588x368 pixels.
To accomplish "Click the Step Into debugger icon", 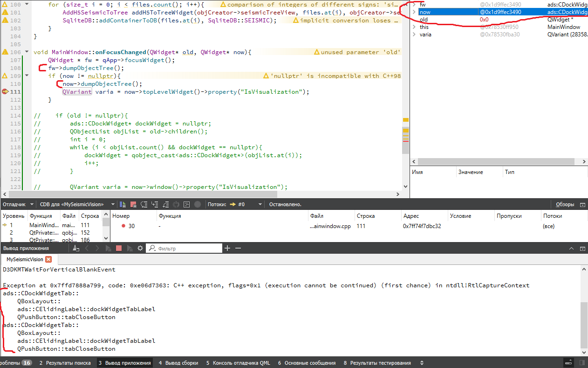I will [155, 204].
